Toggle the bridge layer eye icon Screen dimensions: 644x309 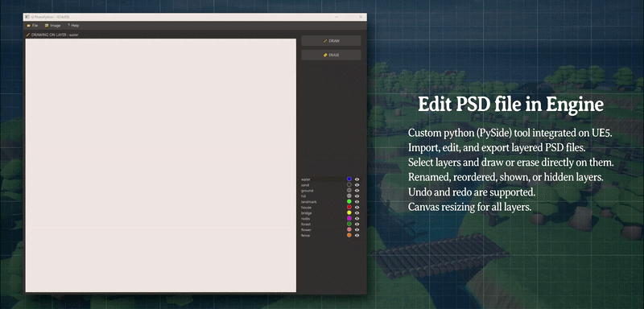pos(357,213)
